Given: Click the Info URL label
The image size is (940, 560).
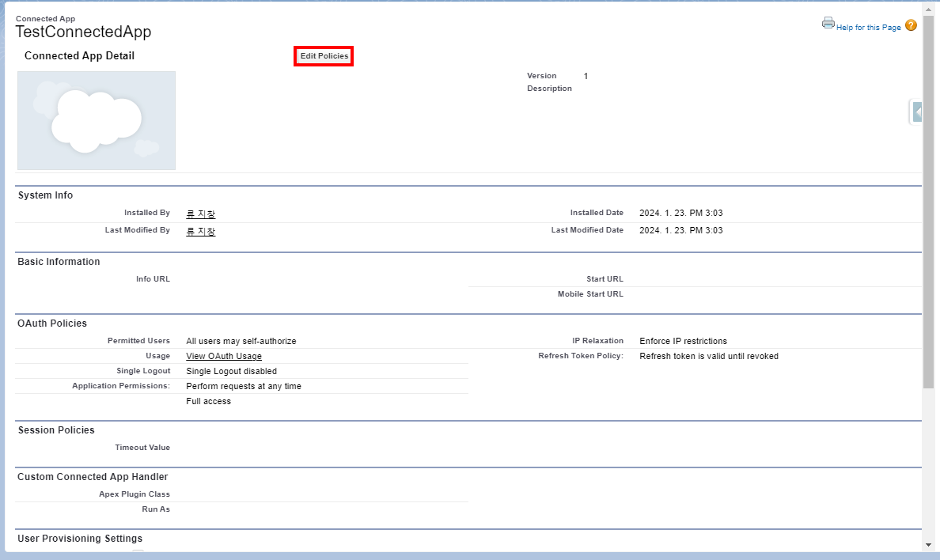Looking at the screenshot, I should tap(153, 278).
